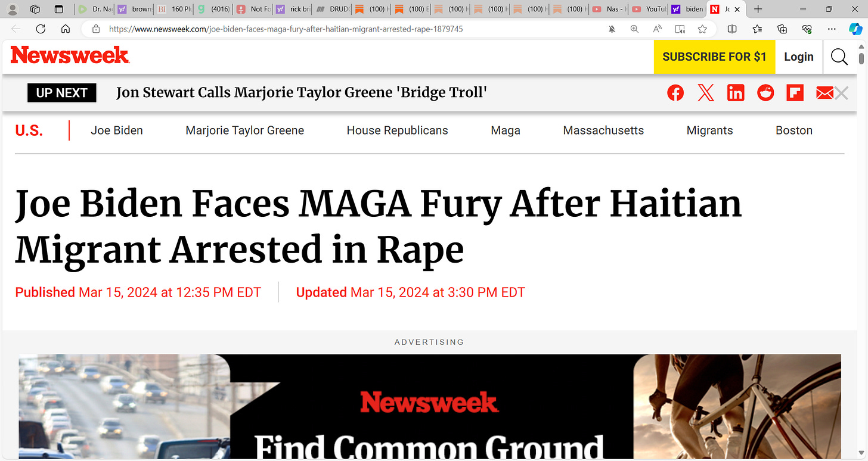Share the article on X
This screenshot has width=868, height=461.
706,93
